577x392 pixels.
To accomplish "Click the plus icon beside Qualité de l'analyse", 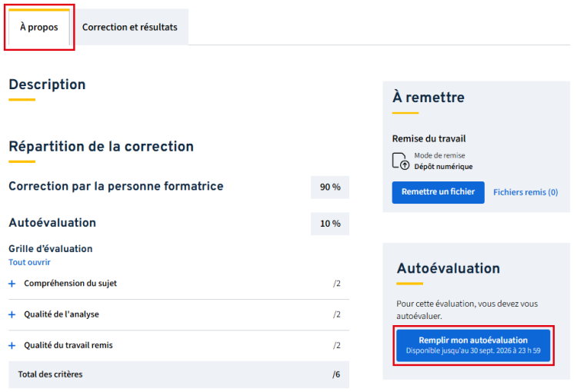I will point(12,315).
